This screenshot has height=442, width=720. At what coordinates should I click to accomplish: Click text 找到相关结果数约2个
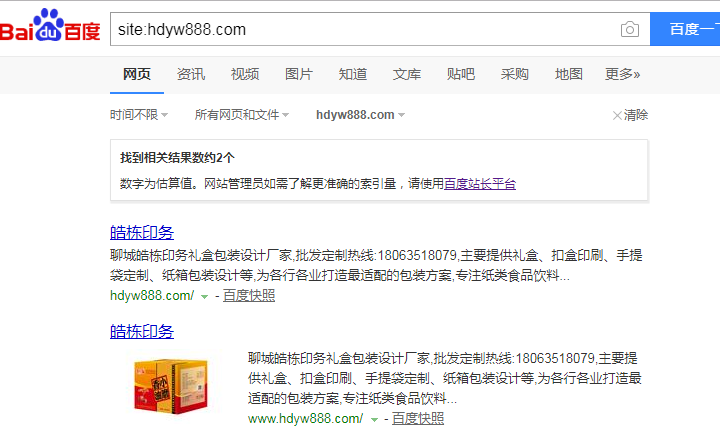[177, 158]
